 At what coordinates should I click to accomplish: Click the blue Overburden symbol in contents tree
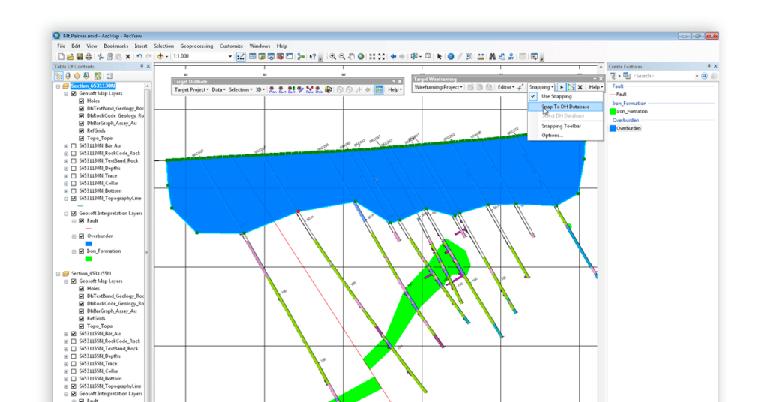pyautogui.click(x=89, y=243)
